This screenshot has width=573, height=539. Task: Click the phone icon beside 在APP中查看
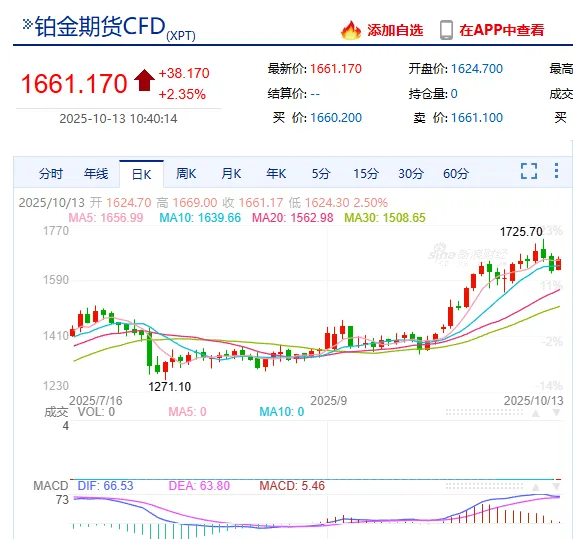pos(446,30)
